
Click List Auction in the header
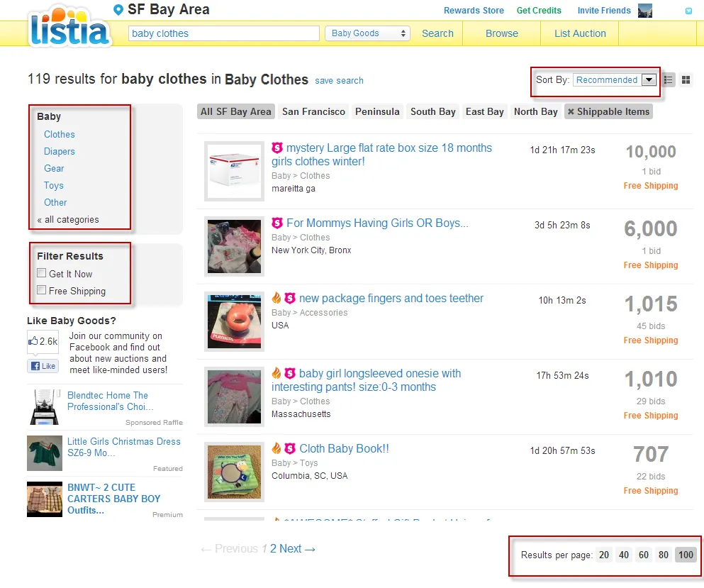click(580, 33)
